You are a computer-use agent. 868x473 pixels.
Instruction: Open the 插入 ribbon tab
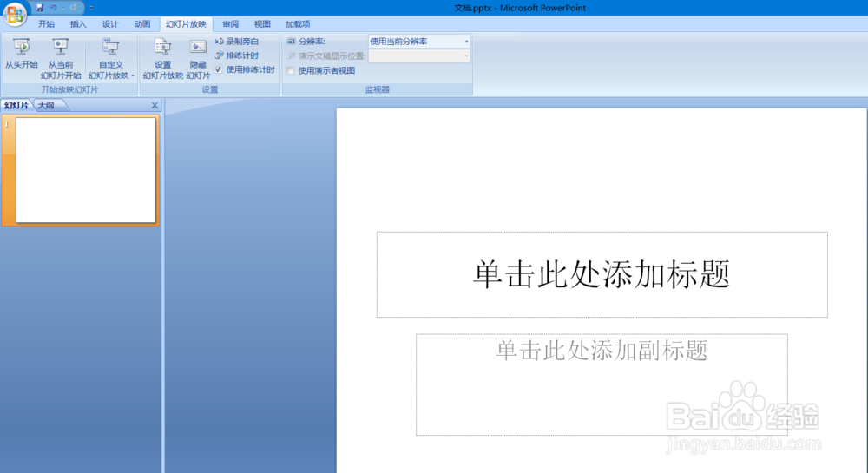pyautogui.click(x=78, y=23)
